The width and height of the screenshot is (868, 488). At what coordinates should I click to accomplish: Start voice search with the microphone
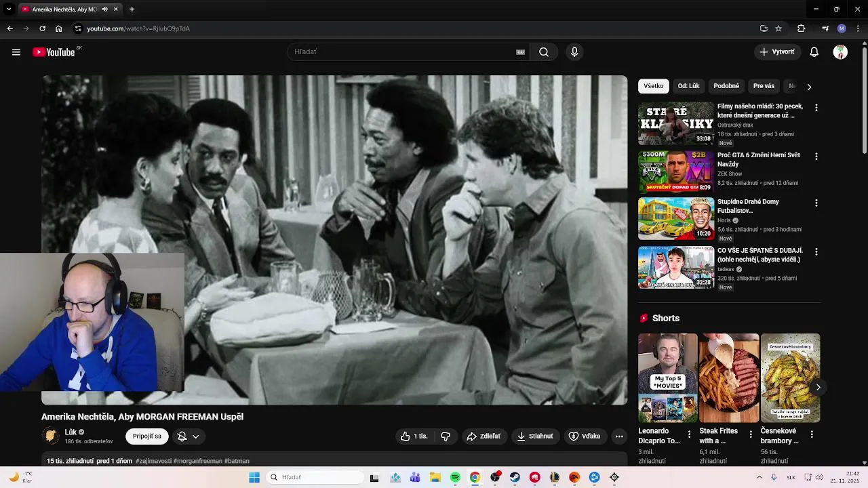574,52
